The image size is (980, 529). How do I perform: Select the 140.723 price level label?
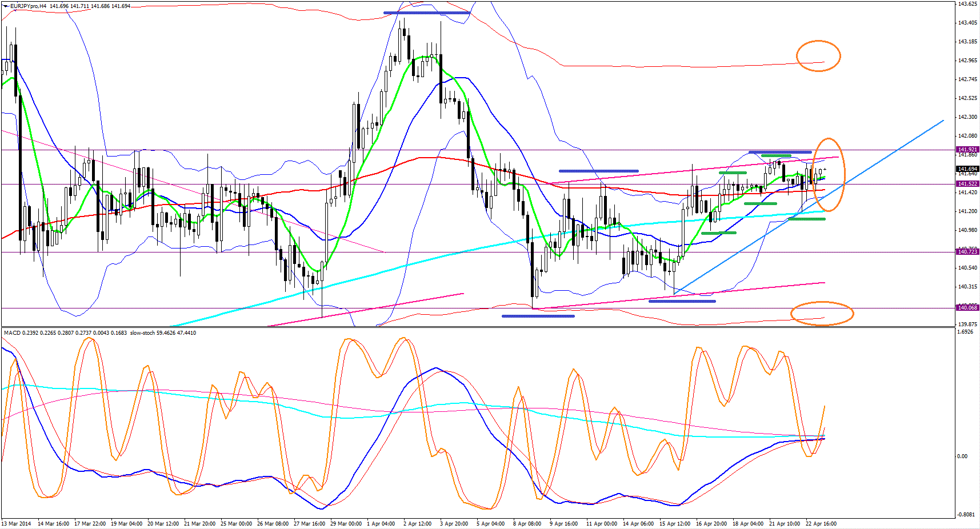[967, 252]
